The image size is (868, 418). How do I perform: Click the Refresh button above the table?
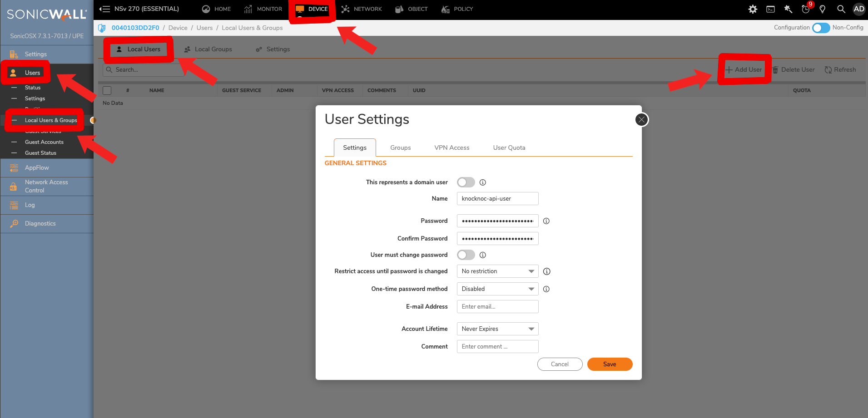point(840,69)
